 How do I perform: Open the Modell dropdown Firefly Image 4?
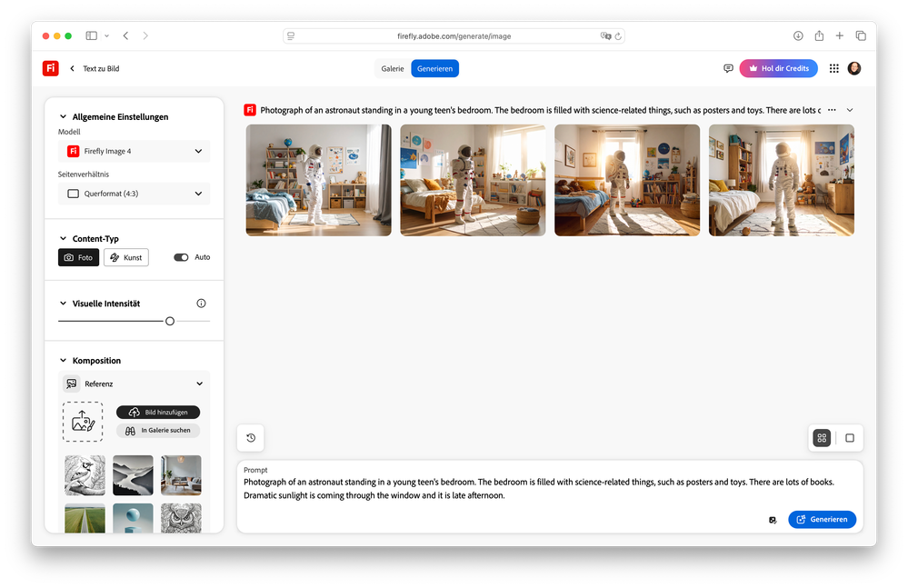(x=134, y=151)
